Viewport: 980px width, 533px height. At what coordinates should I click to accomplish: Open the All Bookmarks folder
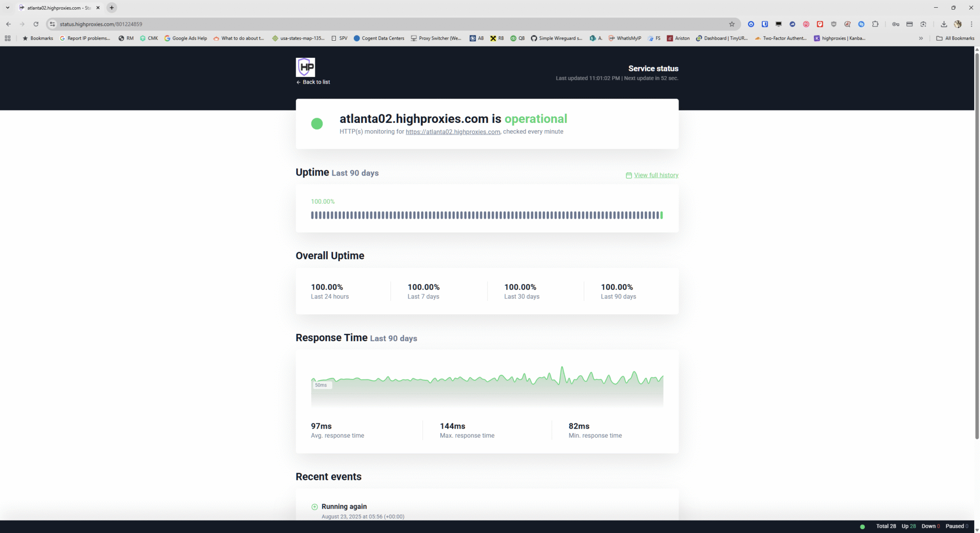tap(955, 38)
